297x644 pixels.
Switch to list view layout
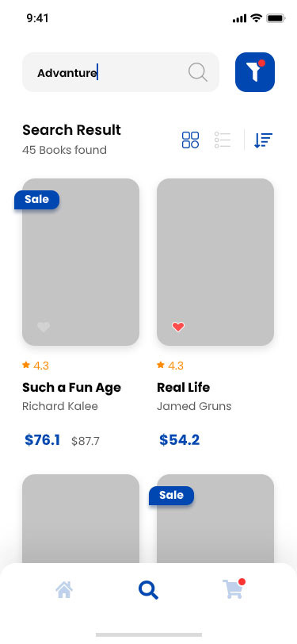(x=223, y=140)
